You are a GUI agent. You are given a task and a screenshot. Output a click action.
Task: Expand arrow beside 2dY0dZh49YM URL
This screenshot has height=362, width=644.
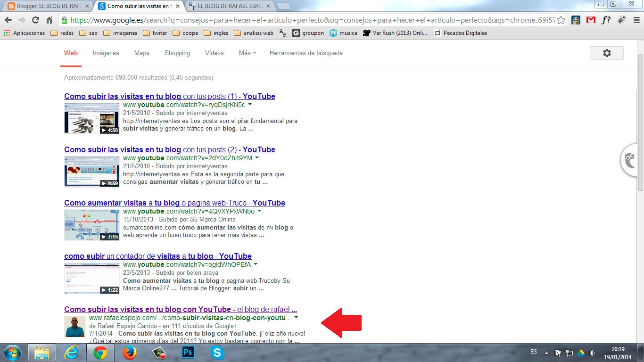click(x=257, y=158)
